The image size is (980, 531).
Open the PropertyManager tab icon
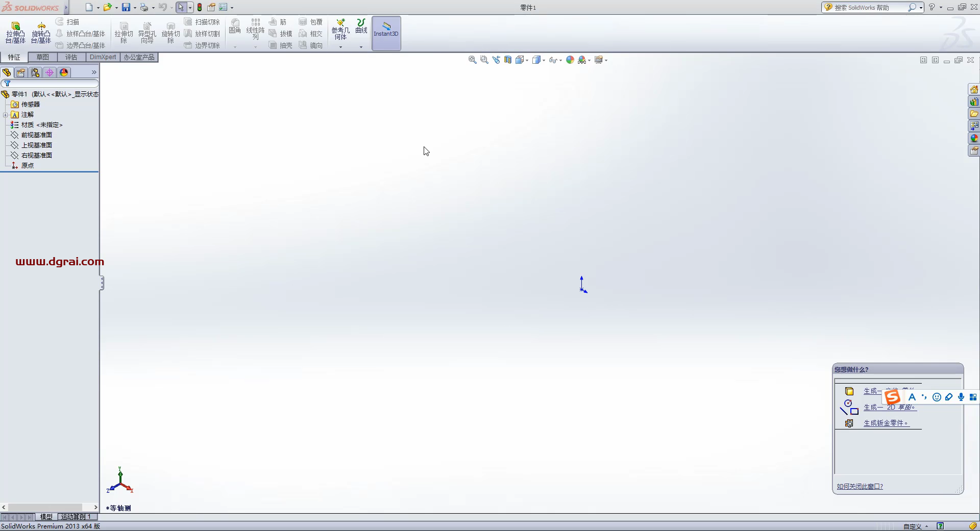tap(21, 72)
